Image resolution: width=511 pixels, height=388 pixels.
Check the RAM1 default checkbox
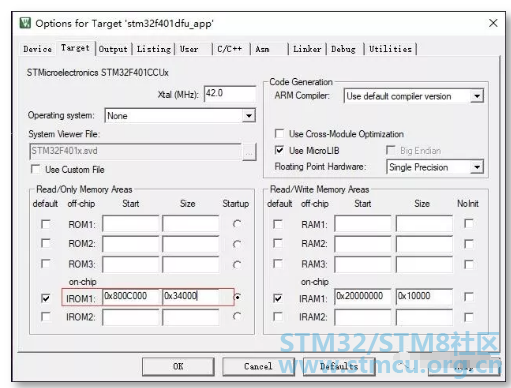tap(277, 224)
